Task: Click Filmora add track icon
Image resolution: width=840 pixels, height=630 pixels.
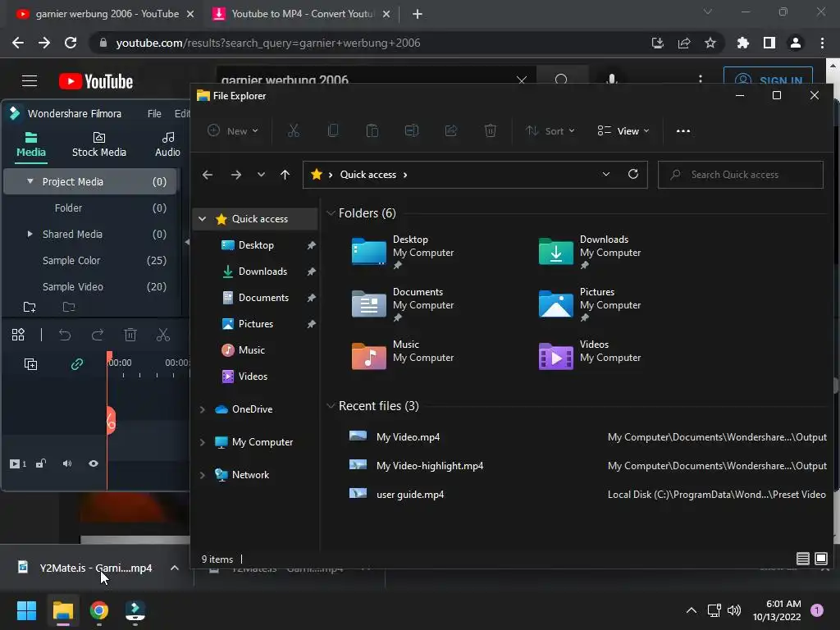Action: (30, 364)
